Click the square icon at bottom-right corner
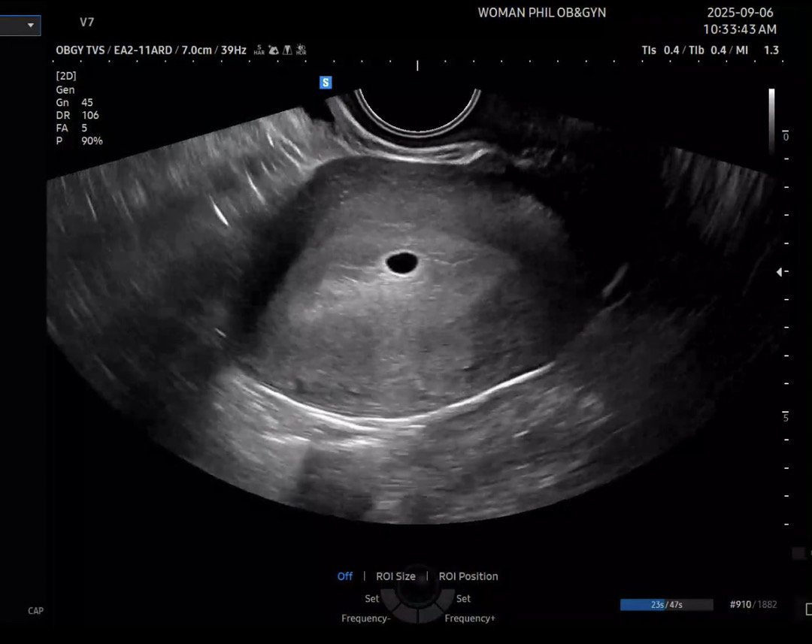The height and width of the screenshot is (644, 812). point(808,609)
